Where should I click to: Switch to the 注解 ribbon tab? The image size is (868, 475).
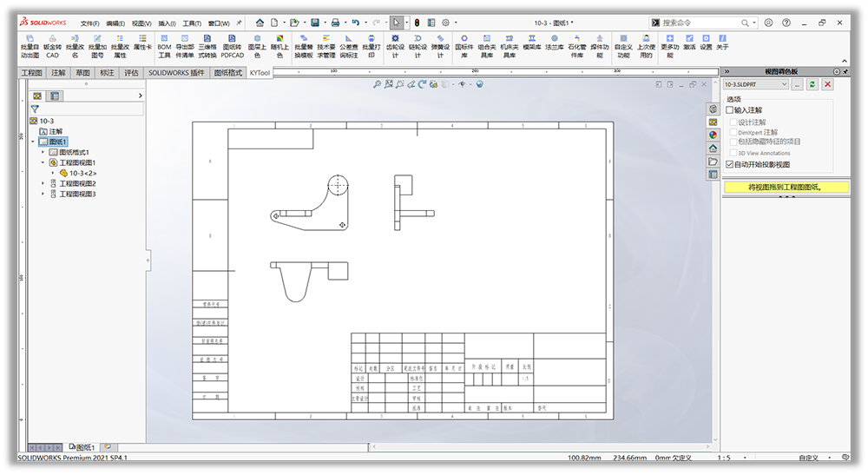click(58, 73)
